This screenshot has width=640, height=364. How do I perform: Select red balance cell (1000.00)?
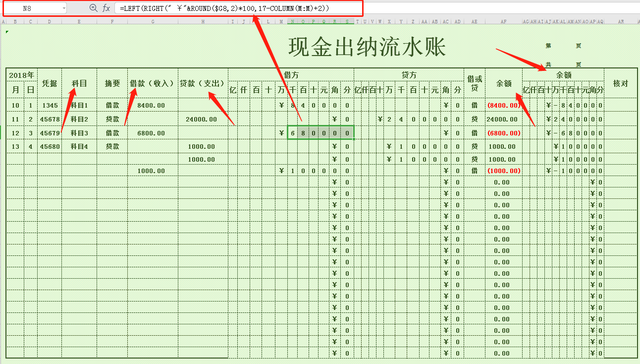click(504, 171)
